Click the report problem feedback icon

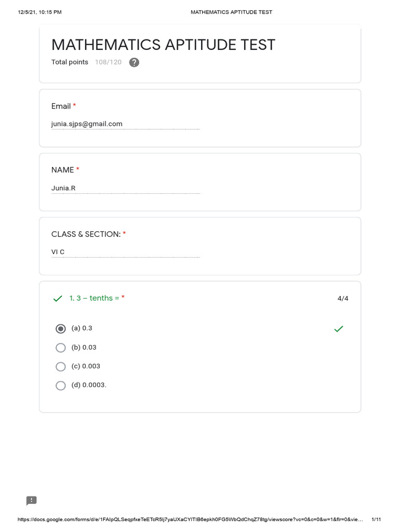click(32, 500)
